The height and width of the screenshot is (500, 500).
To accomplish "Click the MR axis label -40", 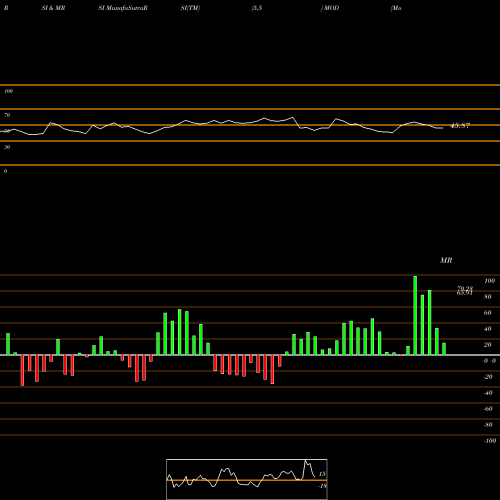I will [488, 393].
